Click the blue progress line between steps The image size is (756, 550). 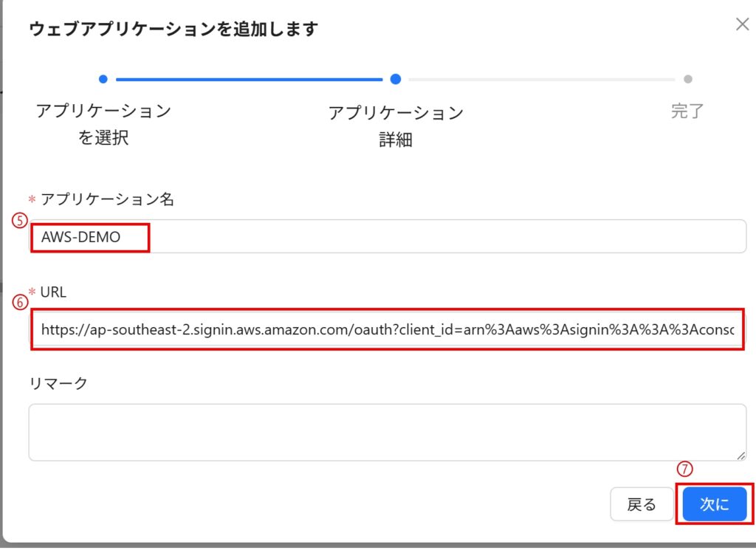point(250,79)
